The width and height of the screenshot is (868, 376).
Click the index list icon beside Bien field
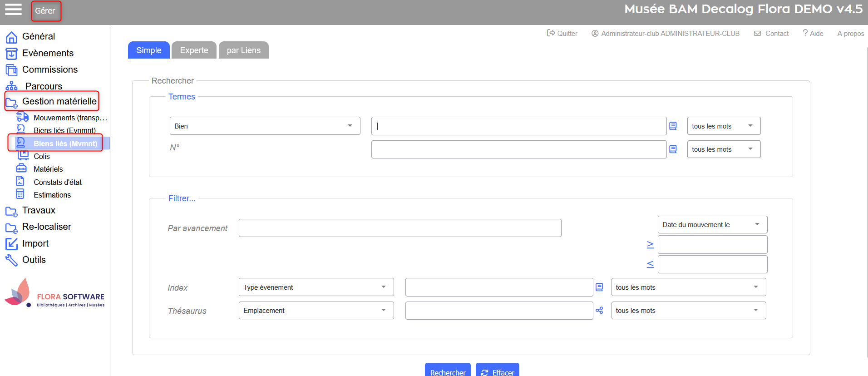(673, 126)
